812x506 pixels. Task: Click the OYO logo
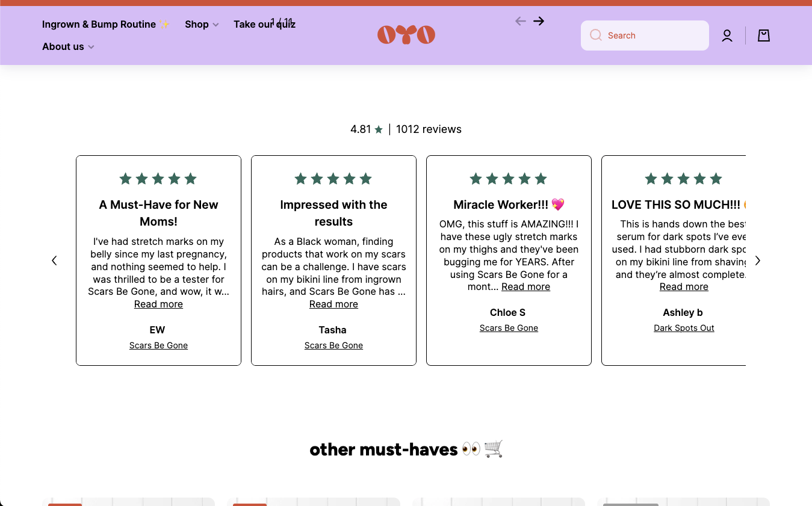coord(406,35)
